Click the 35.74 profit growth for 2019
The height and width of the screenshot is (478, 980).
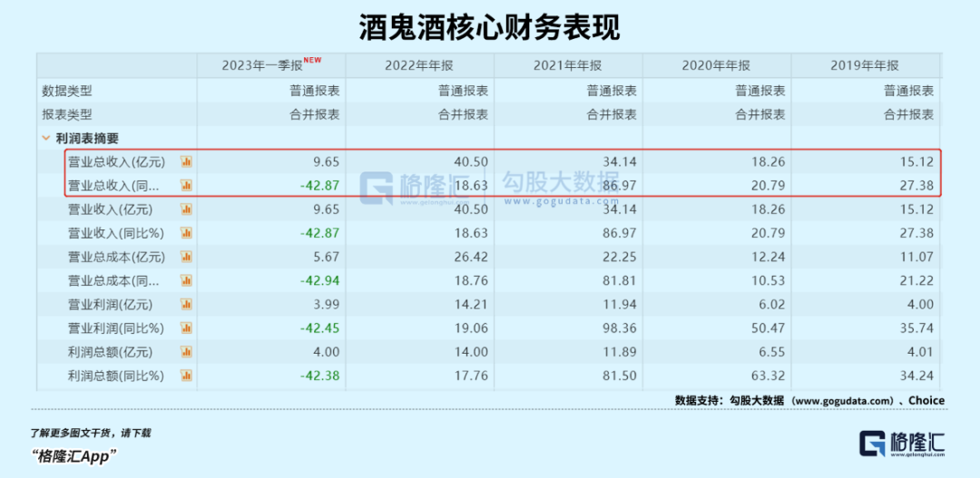918,328
